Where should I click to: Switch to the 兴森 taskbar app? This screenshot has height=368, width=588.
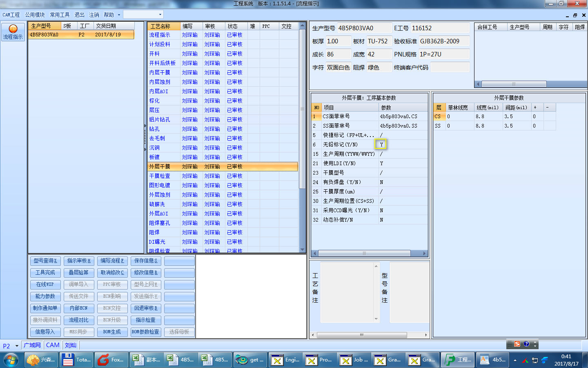[x=41, y=360]
